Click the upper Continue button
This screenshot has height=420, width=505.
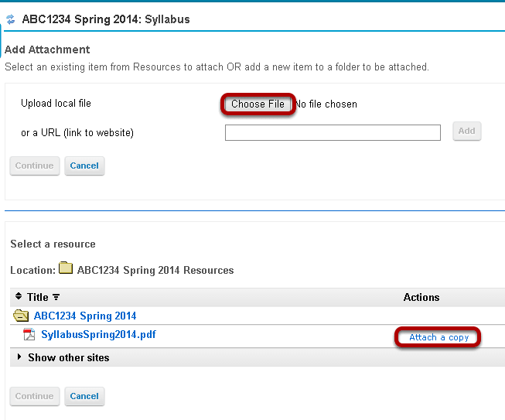[35, 166]
